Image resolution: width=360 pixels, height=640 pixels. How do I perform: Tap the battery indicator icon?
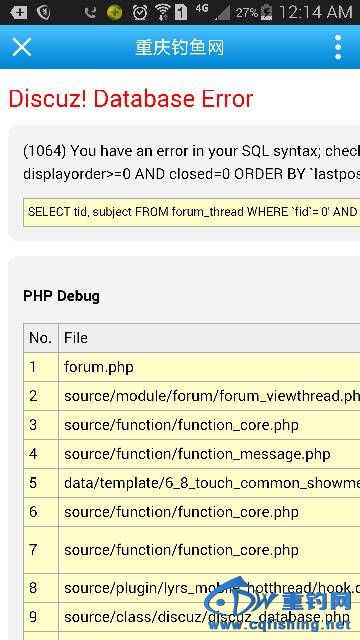[x=267, y=12]
